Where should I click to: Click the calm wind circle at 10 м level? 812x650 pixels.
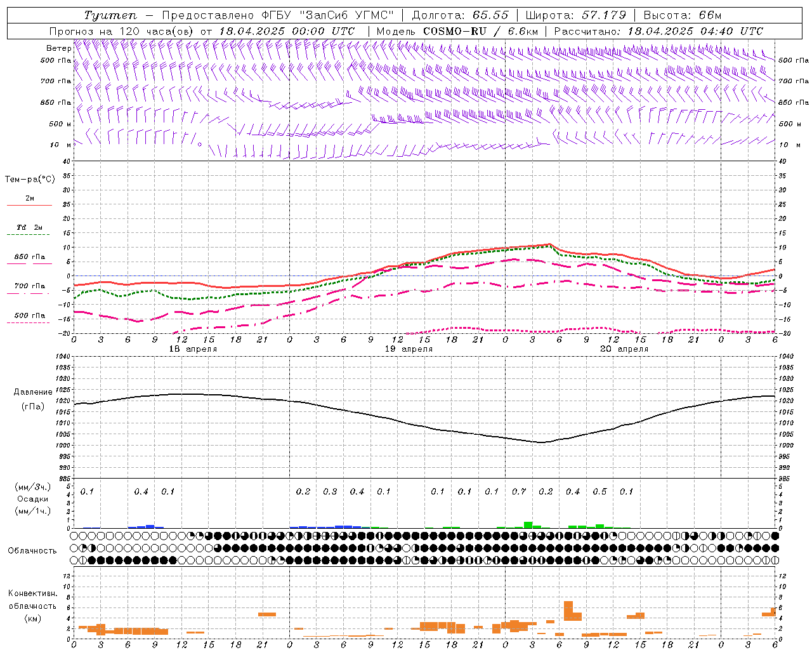200,145
